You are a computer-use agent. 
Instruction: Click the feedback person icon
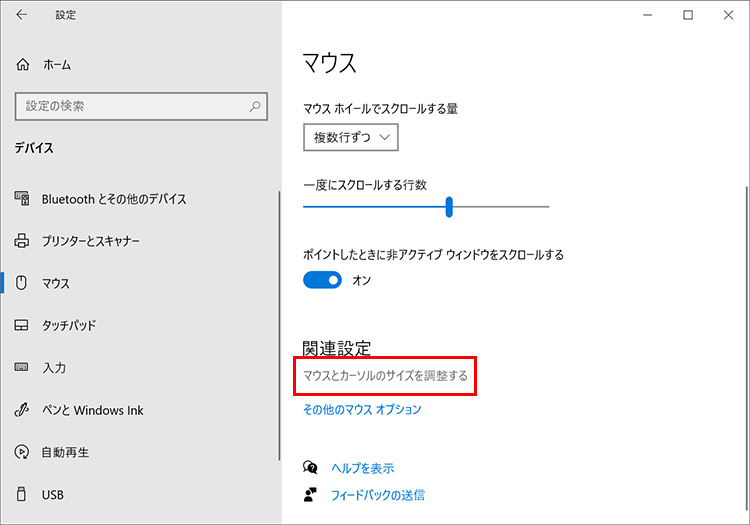point(310,495)
